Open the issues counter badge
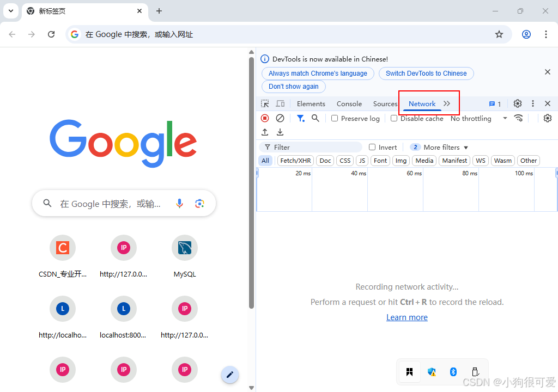558x392 pixels. click(x=495, y=104)
